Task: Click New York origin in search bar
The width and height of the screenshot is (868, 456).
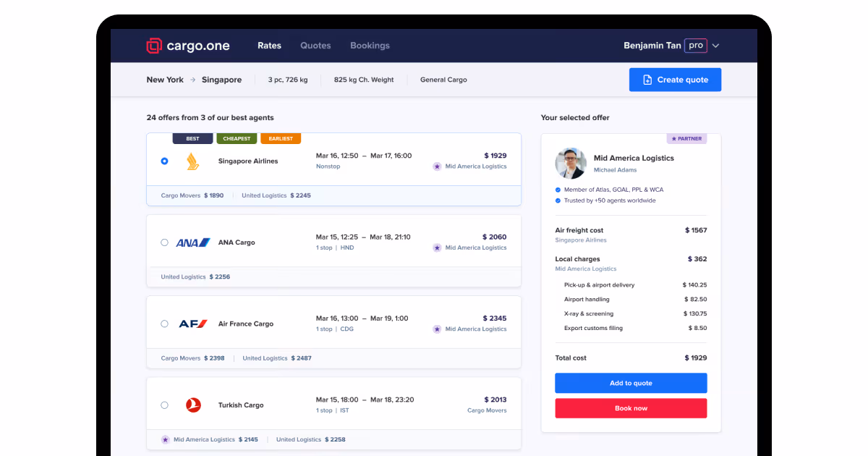Action: [165, 80]
